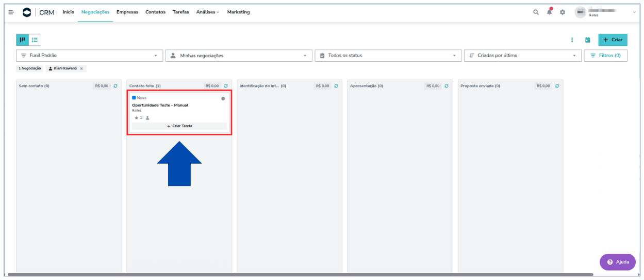Click info icon on Oportunidade Teste card
Viewport: 644px width, 280px height.
[223, 98]
